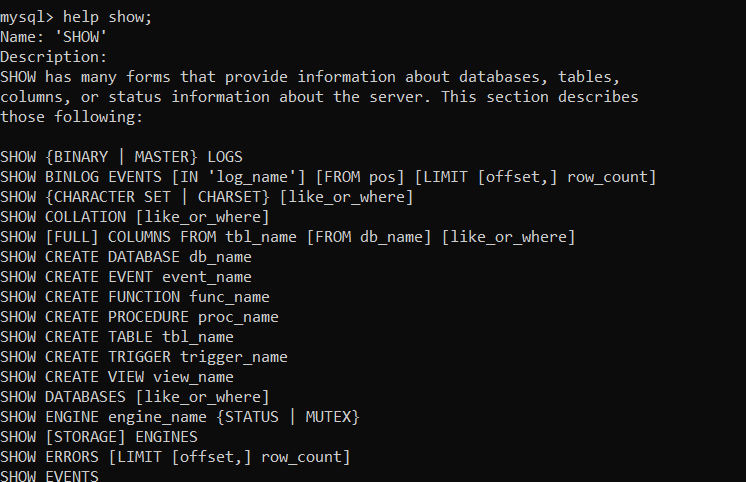Click the SHOW CREATE TABLE tbl_name line
Screen dimensions: 746x482
tap(117, 337)
